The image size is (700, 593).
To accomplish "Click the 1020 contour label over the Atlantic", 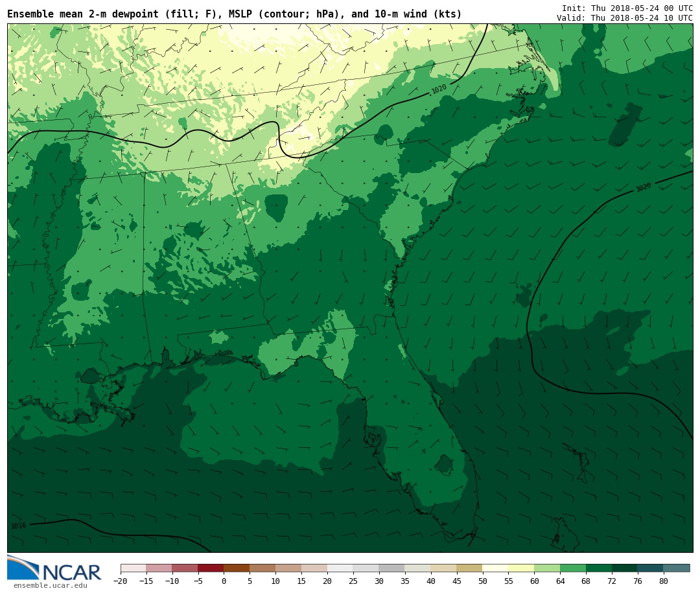I will (644, 187).
